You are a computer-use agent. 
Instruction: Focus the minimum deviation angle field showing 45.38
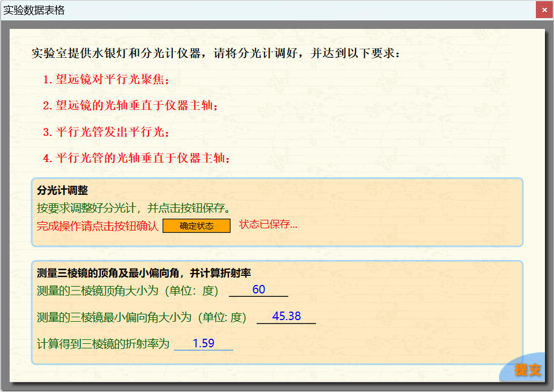tap(286, 317)
